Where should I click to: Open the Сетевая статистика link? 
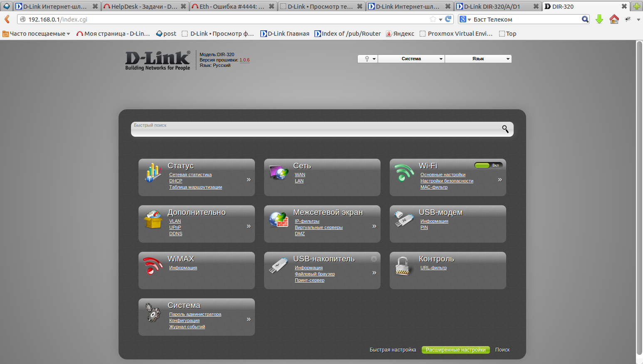(x=190, y=175)
